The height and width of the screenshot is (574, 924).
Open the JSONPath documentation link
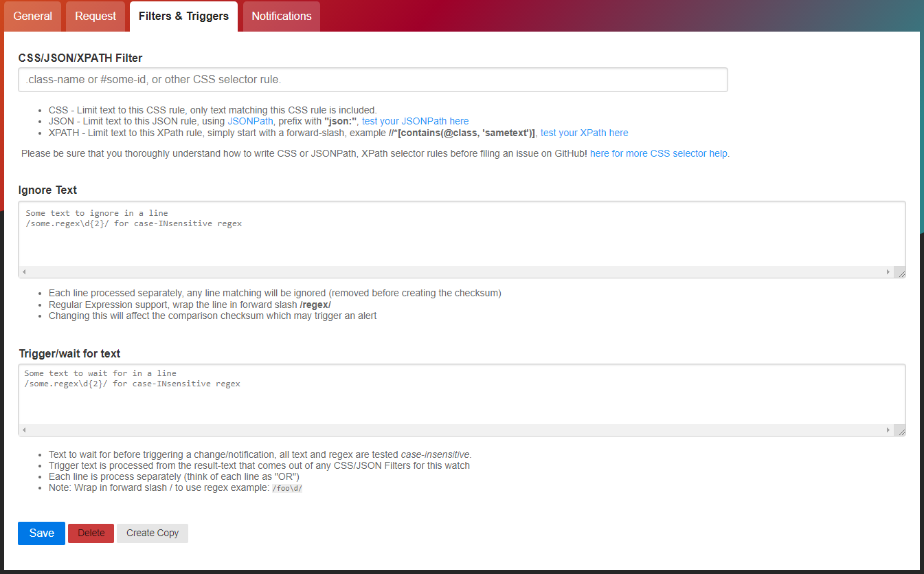click(x=248, y=121)
